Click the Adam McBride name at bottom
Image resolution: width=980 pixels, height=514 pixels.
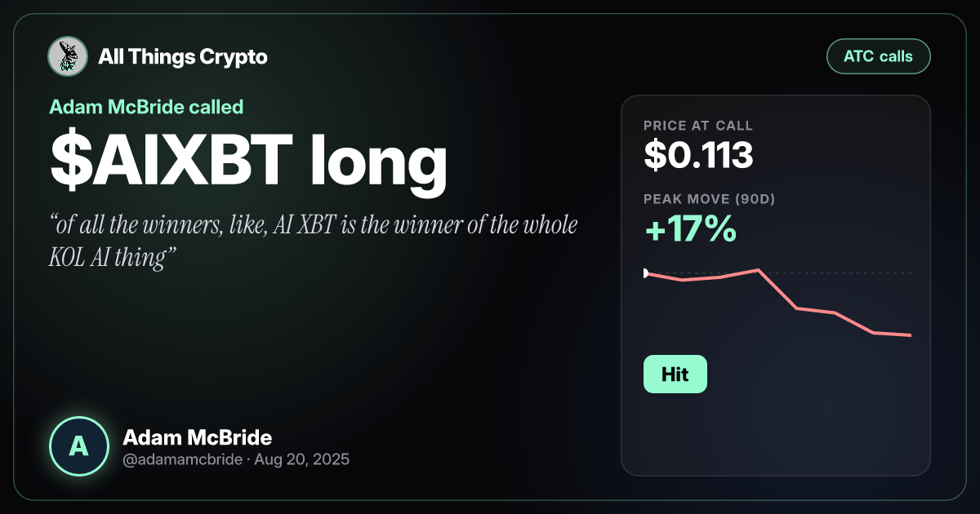click(197, 436)
